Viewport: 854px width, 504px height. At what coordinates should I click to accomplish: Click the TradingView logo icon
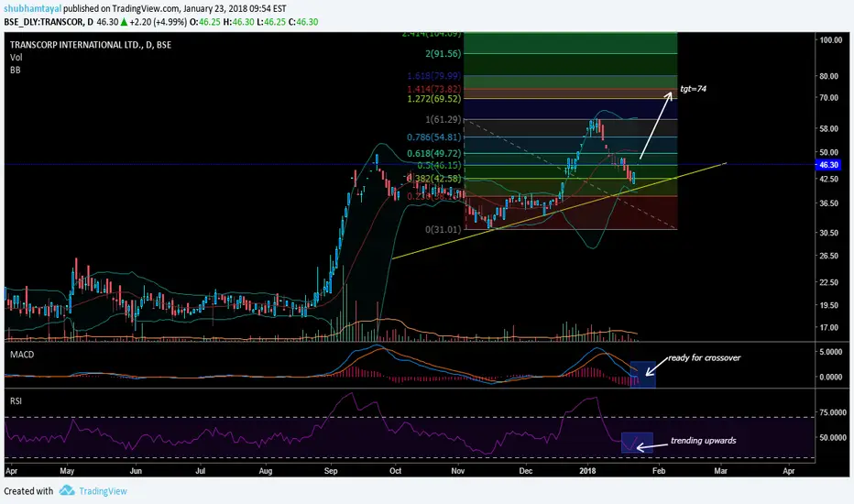pos(67,490)
